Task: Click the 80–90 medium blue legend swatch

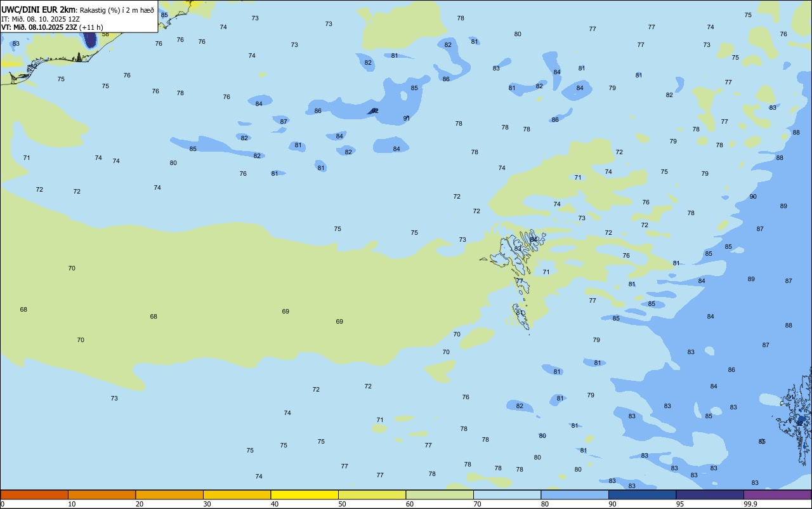Action: point(575,494)
